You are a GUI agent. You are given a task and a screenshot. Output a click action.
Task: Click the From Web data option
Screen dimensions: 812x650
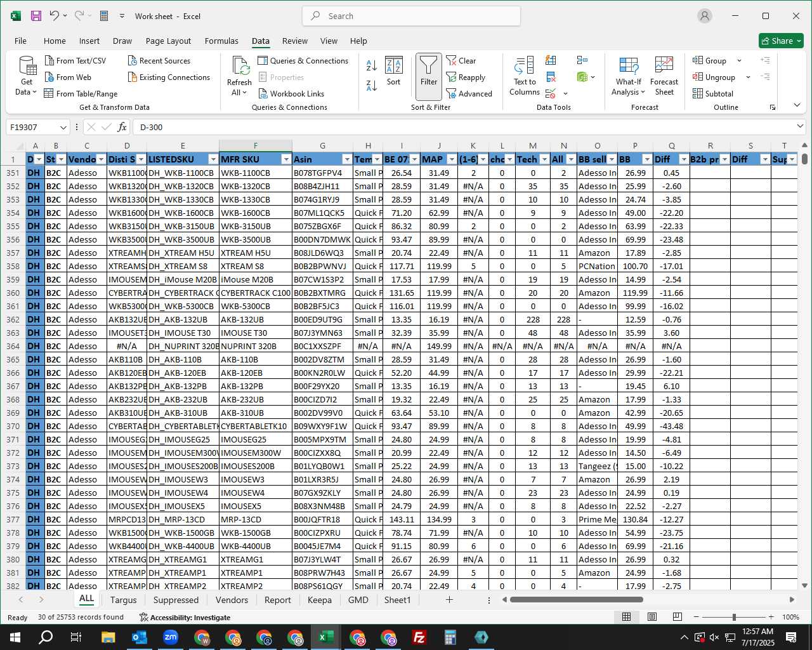(68, 77)
